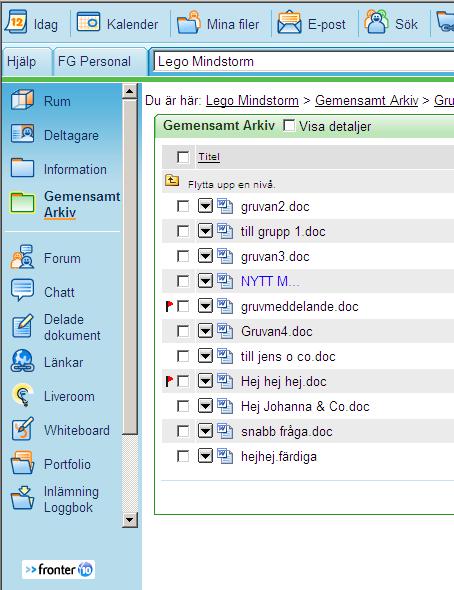Click the Chatt speech bubble icon

point(22,290)
